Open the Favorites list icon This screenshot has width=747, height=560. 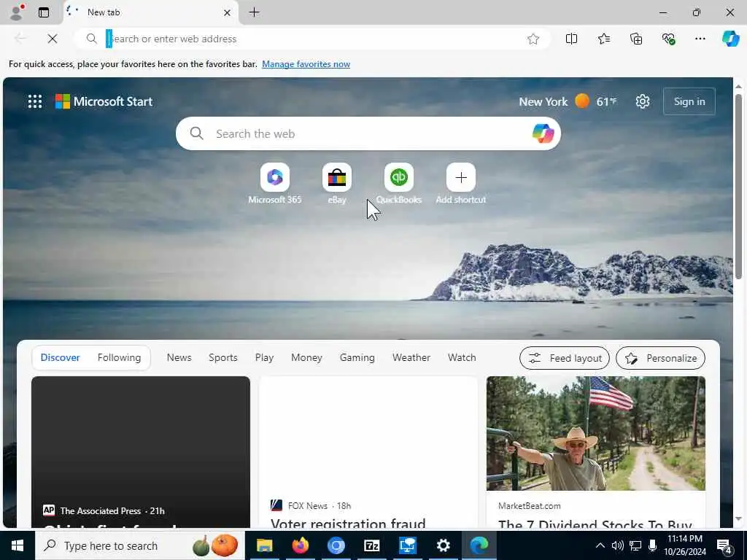point(603,39)
